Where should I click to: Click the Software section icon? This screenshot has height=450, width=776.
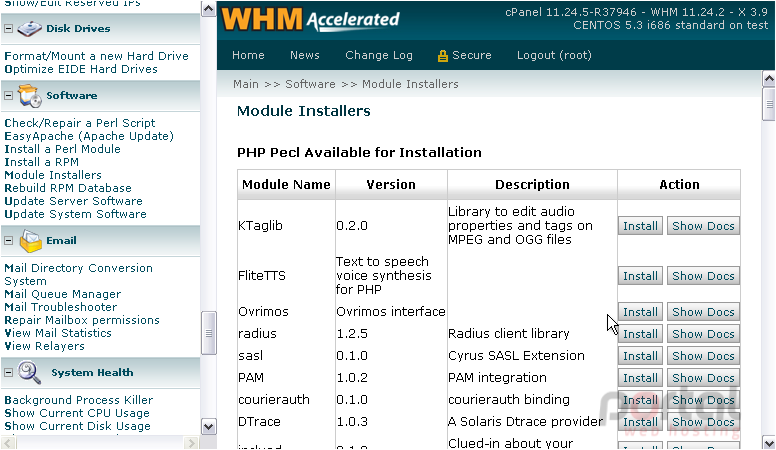(30, 96)
